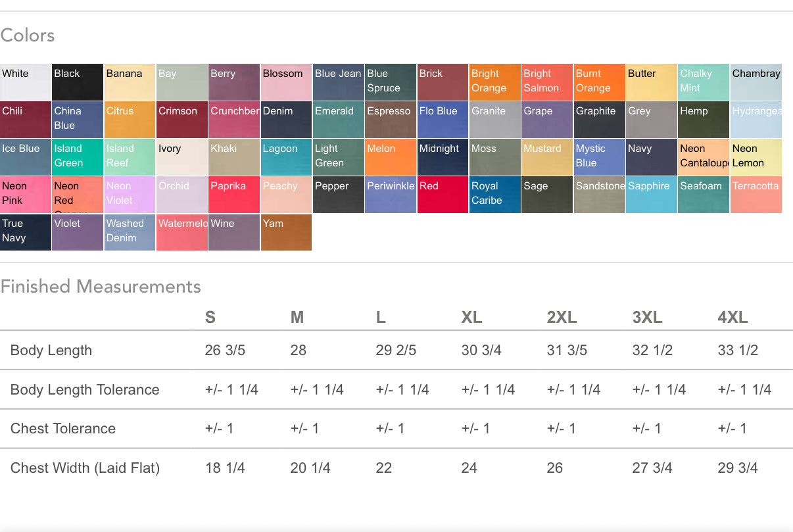Select the Flo Blue swatch
793x532 pixels.
[443, 120]
